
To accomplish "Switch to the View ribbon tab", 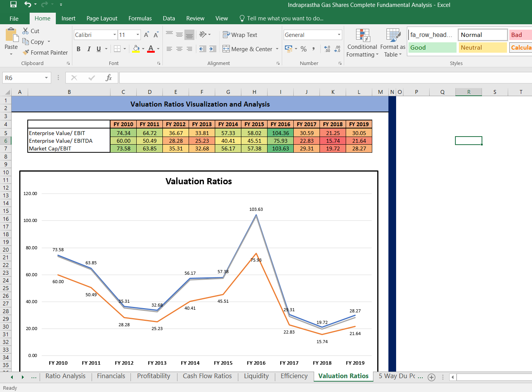I will pos(222,18).
